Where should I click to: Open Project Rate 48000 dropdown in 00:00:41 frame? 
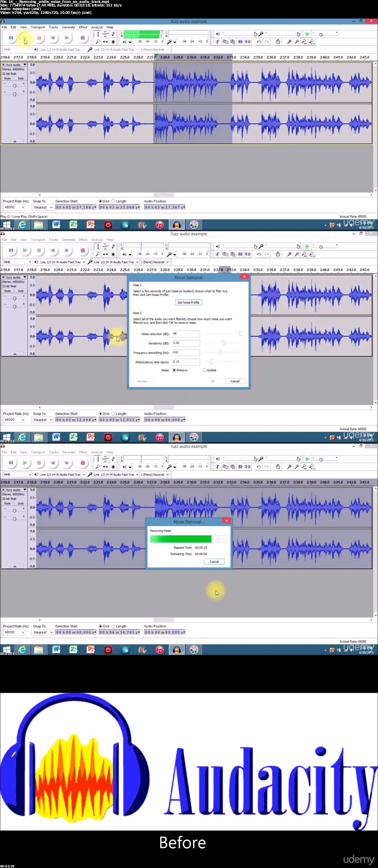[x=14, y=207]
